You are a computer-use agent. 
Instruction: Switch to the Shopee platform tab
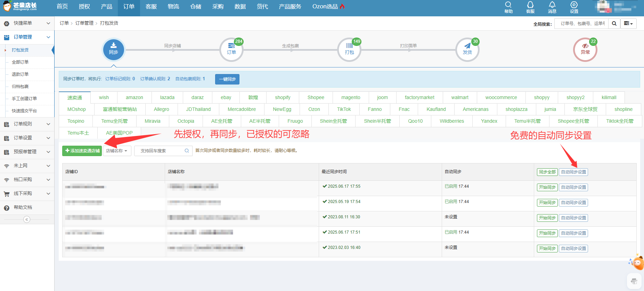click(x=316, y=97)
